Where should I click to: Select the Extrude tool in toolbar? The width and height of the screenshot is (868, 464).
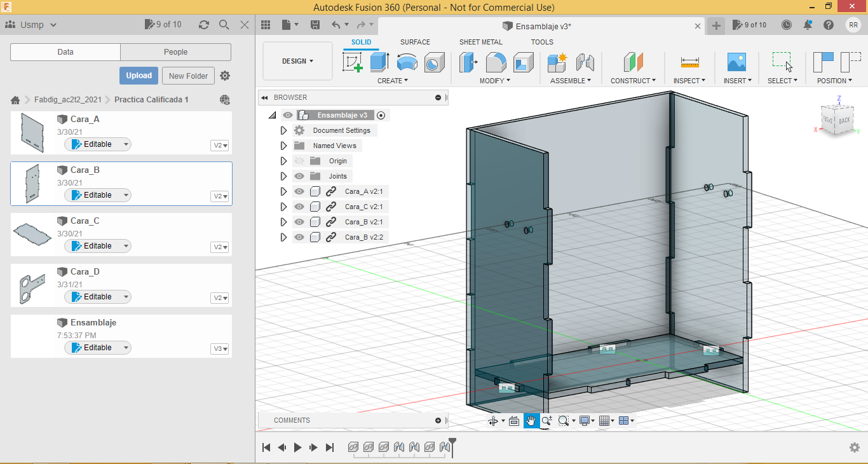379,62
